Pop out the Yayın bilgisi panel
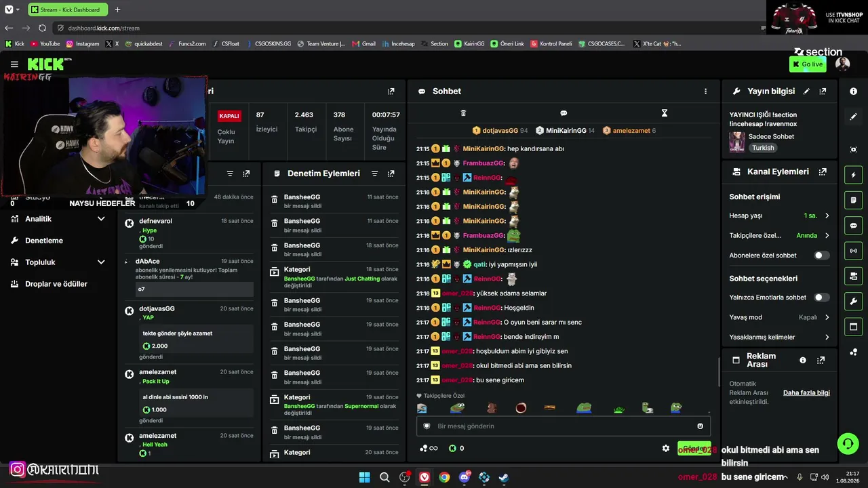This screenshot has height=488, width=868. point(823,91)
